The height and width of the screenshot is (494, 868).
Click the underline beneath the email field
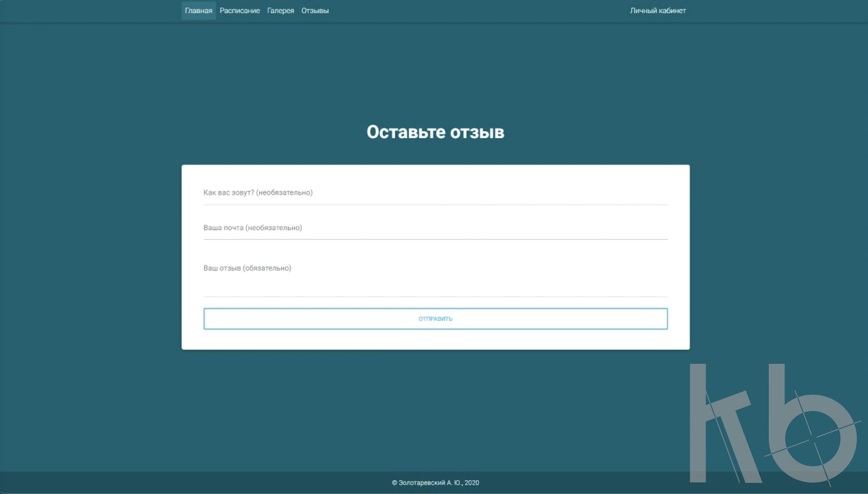coord(435,239)
